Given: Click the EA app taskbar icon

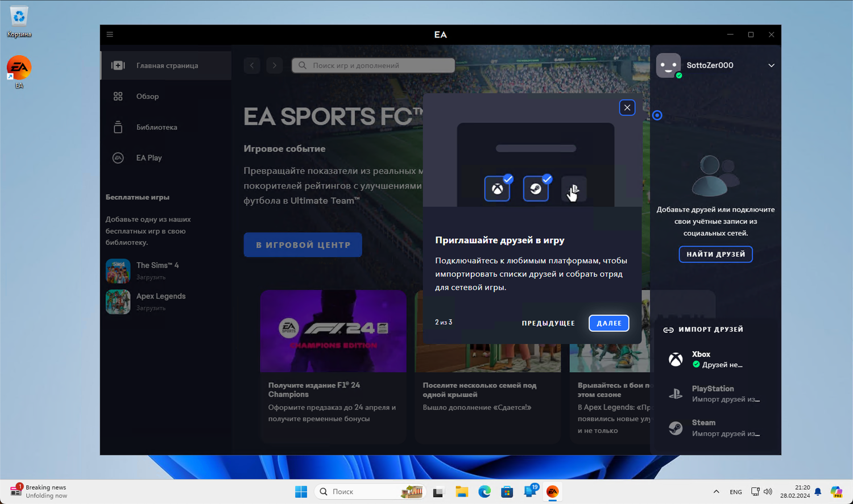Looking at the screenshot, I should tap(553, 491).
